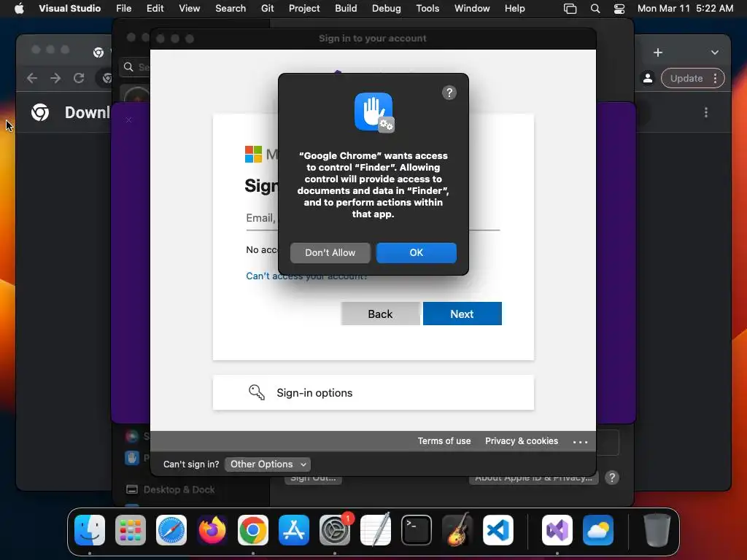Open GarageBand from the Dock

457,530
